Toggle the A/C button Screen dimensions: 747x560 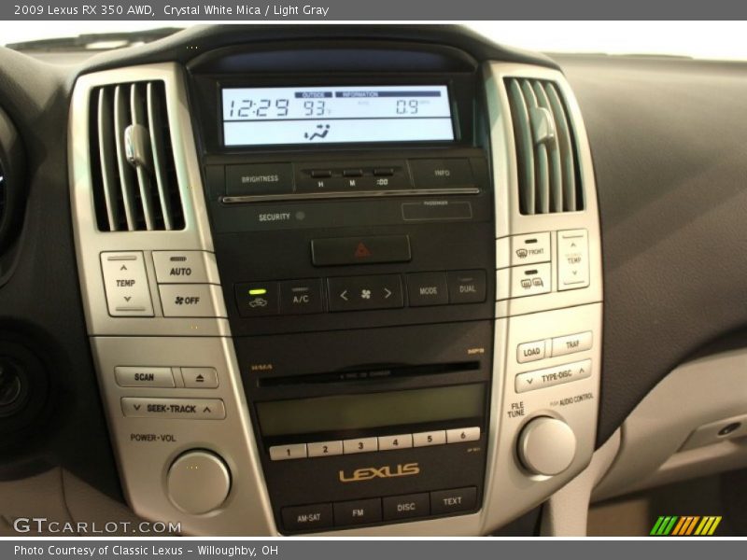tap(301, 296)
